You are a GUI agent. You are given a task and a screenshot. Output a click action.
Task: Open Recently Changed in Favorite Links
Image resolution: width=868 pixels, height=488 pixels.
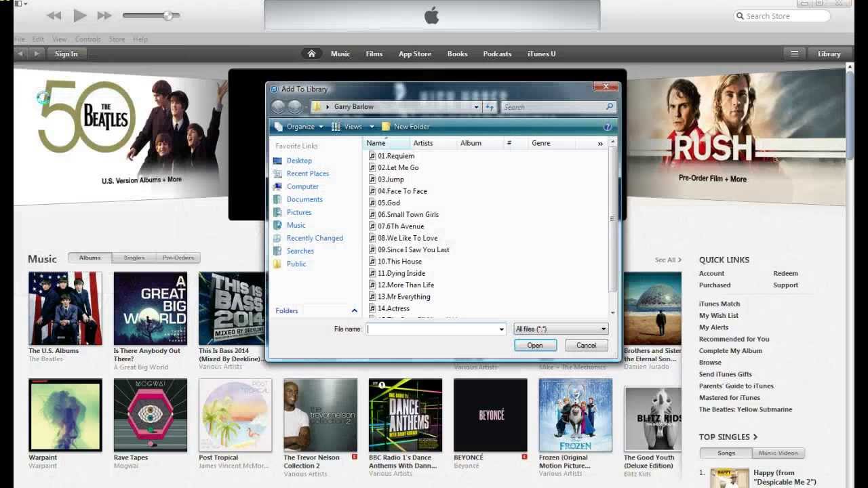point(315,238)
